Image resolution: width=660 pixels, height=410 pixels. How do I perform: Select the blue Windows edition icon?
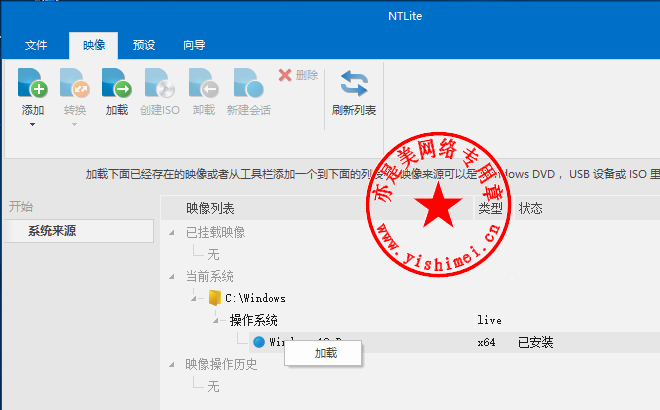coord(259,342)
